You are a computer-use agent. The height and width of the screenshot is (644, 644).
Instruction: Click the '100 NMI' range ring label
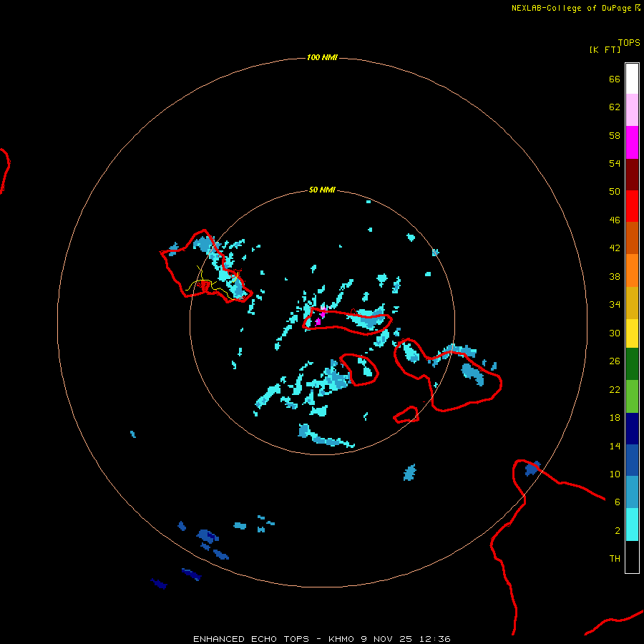point(322,57)
